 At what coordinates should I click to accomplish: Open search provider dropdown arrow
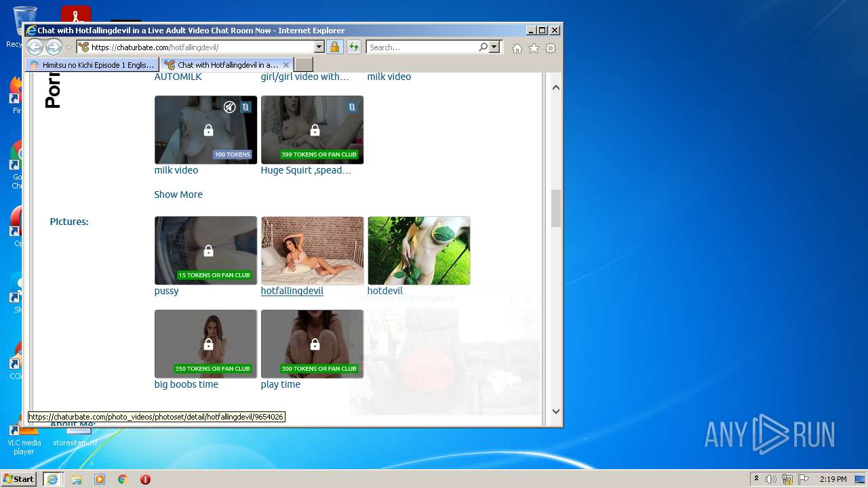tap(494, 47)
